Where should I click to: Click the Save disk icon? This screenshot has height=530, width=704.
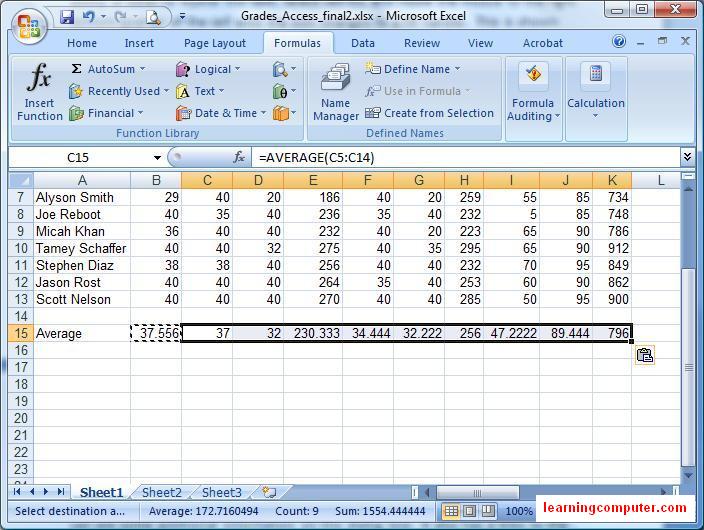(x=67, y=17)
